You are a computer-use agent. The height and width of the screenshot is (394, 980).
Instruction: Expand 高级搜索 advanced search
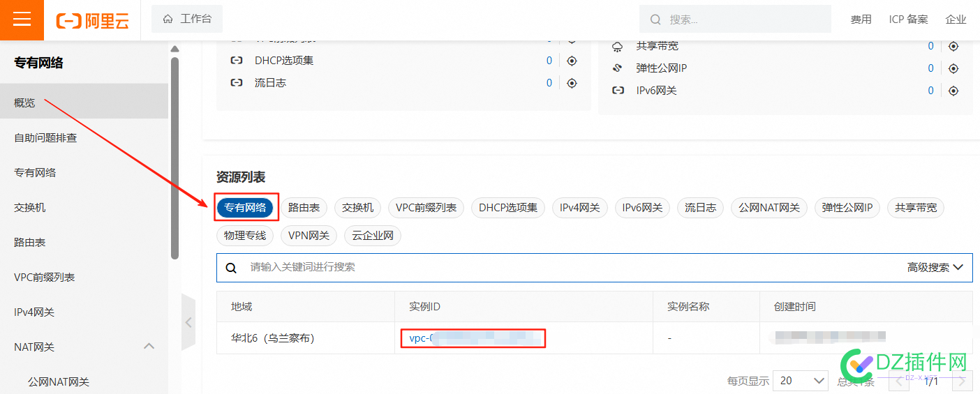point(935,267)
